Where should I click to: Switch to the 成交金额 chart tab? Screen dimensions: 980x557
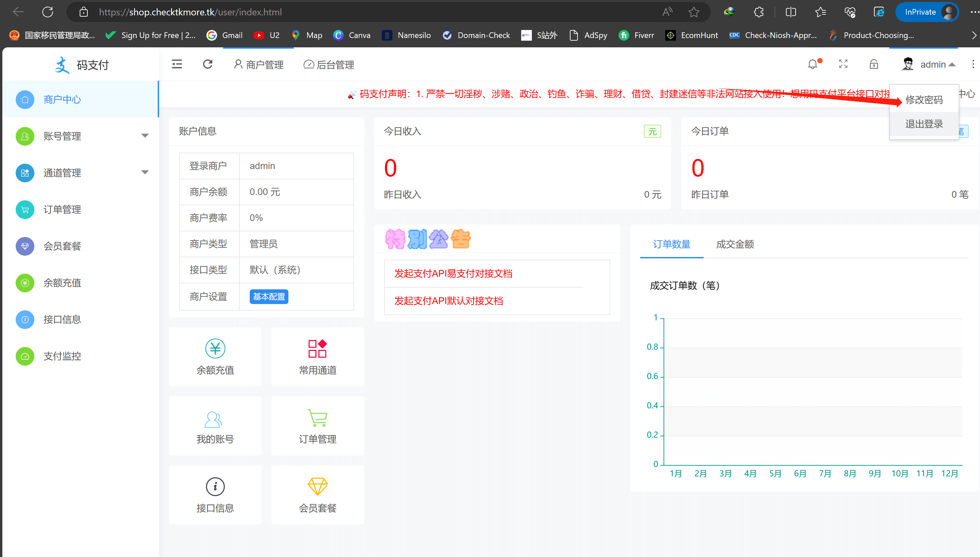735,244
